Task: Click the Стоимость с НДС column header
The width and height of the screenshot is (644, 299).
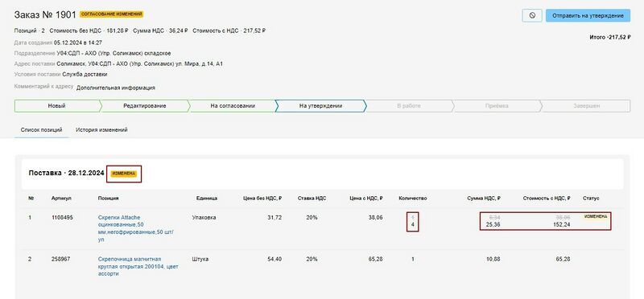Action: click(547, 198)
